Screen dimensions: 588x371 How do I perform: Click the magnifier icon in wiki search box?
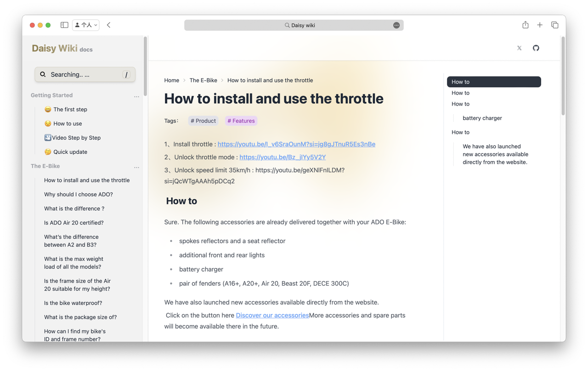coord(43,74)
